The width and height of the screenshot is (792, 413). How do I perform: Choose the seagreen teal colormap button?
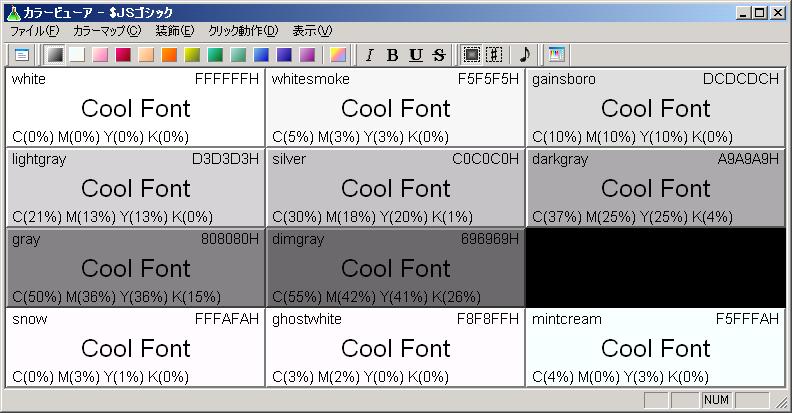(x=238, y=55)
